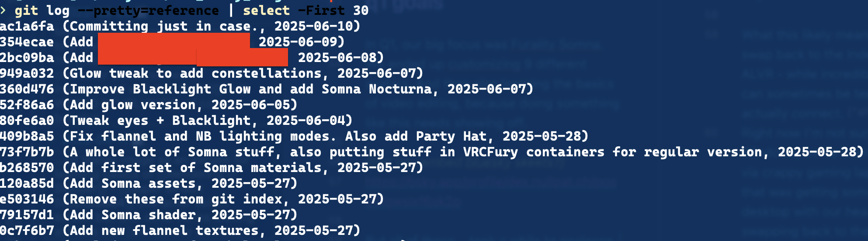Image resolution: width=868 pixels, height=241 pixels.
Task: Select commit hash 2bc09ba
Action: point(27,58)
